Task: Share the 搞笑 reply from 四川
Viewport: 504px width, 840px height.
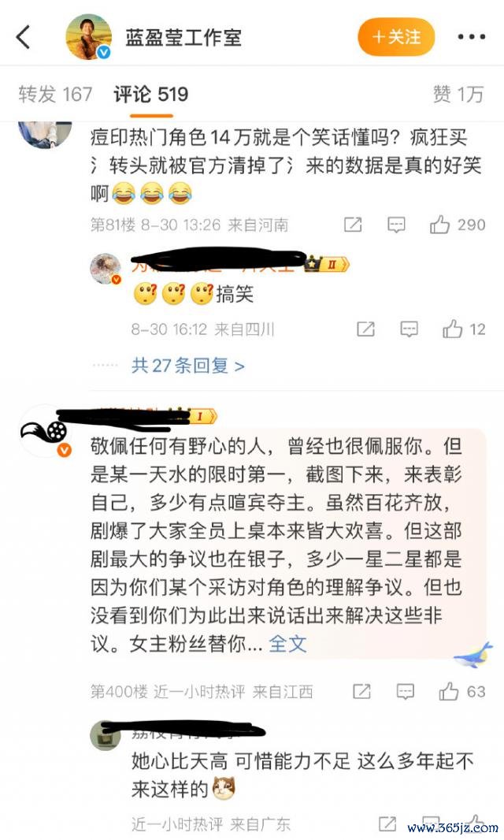Action: click(366, 329)
